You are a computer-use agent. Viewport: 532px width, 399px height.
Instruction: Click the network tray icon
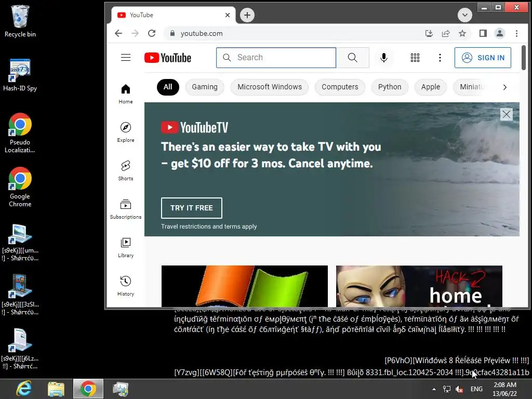(446, 389)
